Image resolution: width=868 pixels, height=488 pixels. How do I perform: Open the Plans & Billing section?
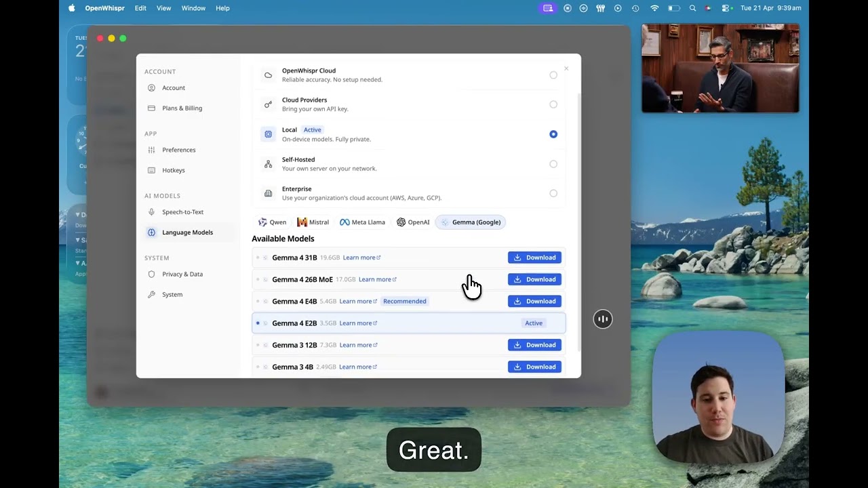click(190, 108)
